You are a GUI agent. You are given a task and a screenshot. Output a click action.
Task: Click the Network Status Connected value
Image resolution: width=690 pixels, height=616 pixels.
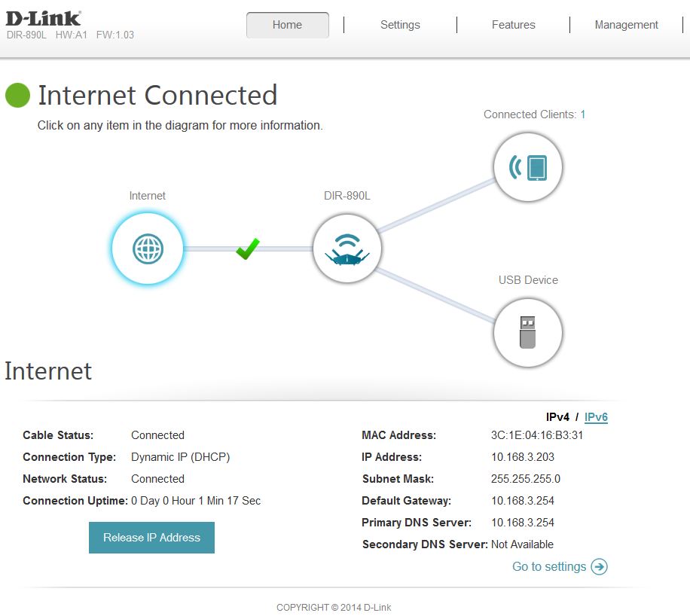click(157, 479)
